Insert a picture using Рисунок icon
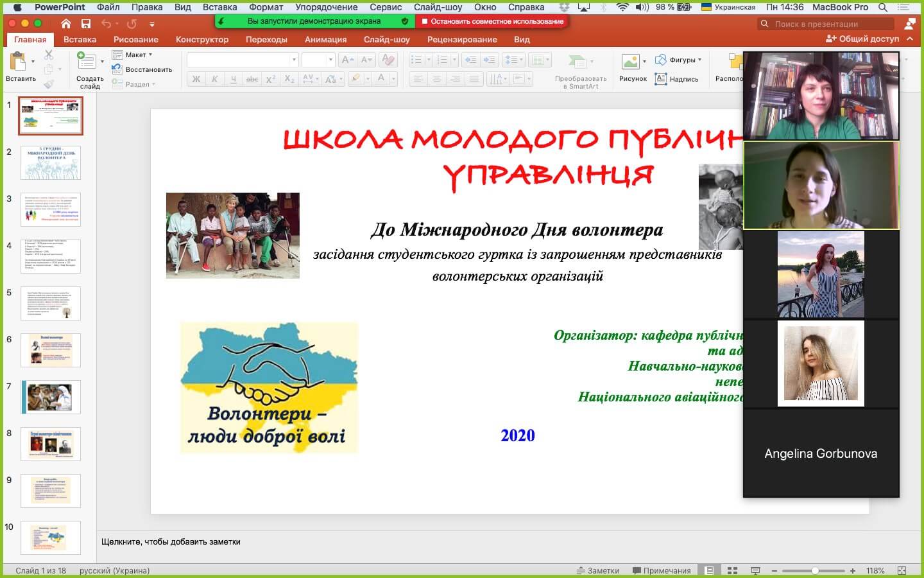 click(632, 63)
